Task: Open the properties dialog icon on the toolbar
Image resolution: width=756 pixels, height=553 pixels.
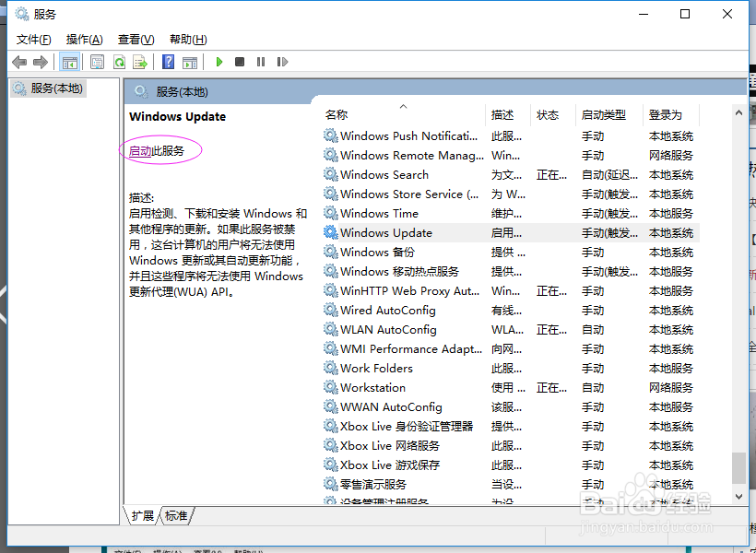Action: pyautogui.click(x=97, y=62)
